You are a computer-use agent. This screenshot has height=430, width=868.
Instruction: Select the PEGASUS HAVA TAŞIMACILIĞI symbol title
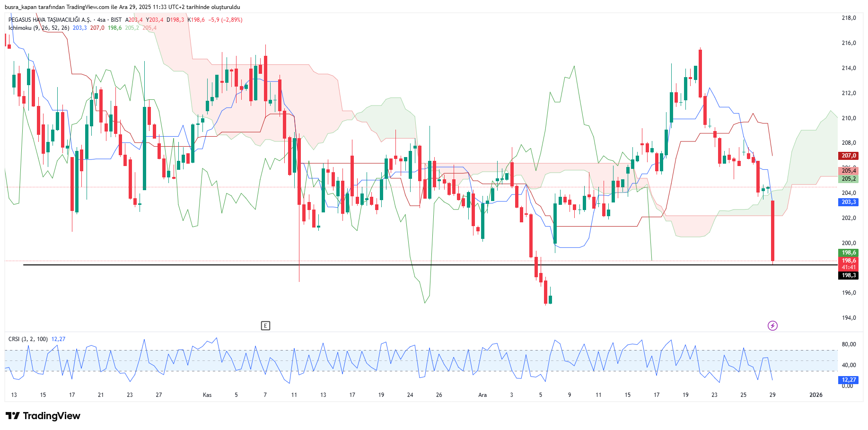(x=50, y=20)
